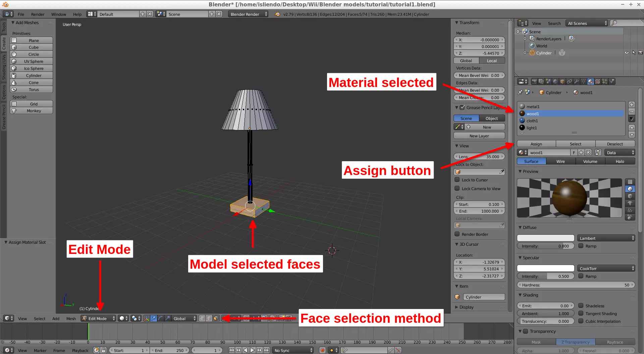Click the specular color swatch

[x=546, y=268]
